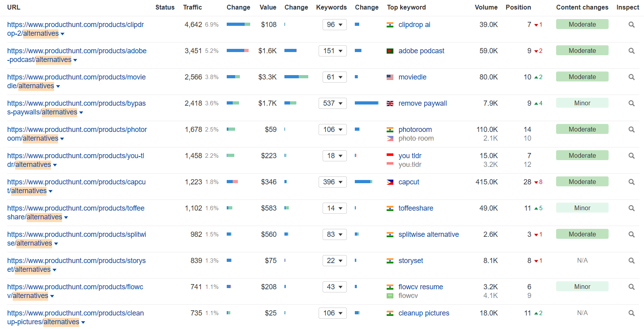The height and width of the screenshot is (329, 644).
Task: Sort by the Traffic column header
Action: tap(193, 7)
